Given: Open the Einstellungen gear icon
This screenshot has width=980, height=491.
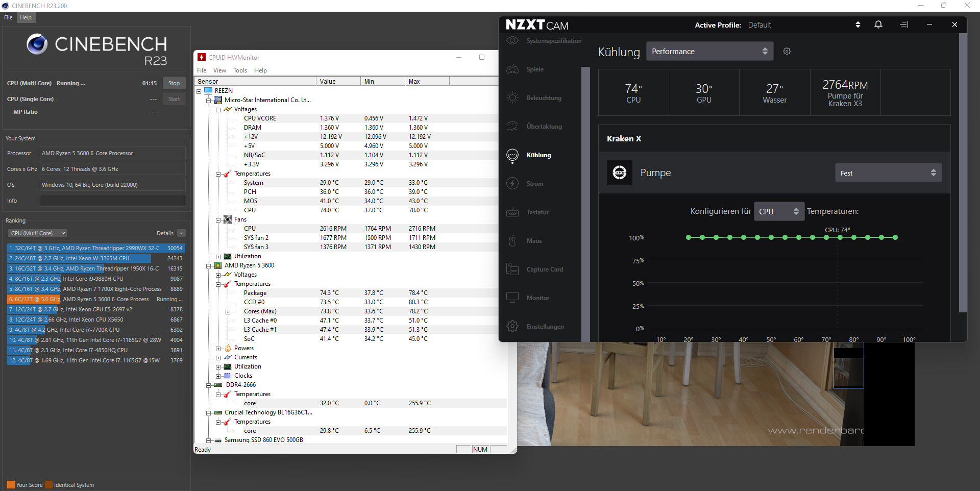Looking at the screenshot, I should pos(512,327).
